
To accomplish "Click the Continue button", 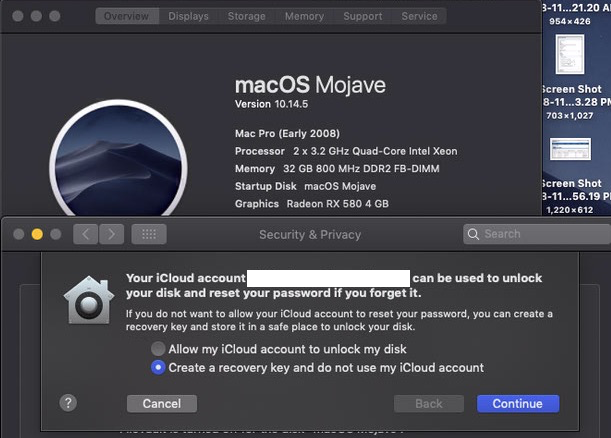I will coord(518,403).
